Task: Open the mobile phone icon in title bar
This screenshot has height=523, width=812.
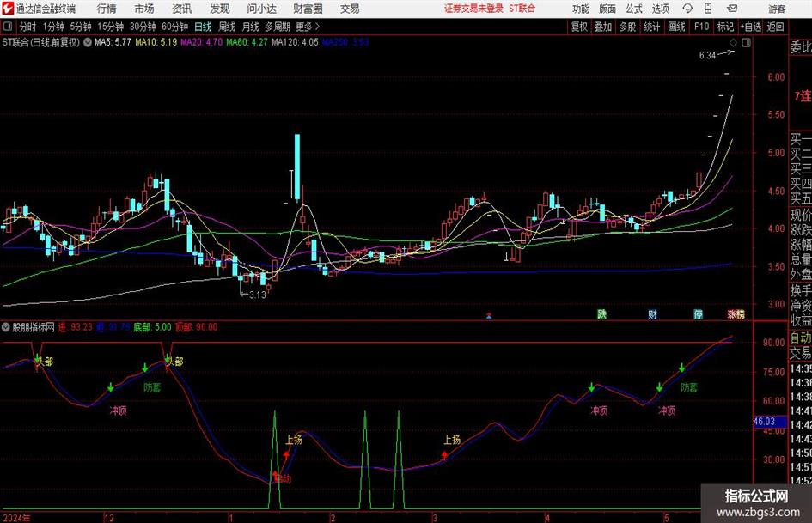Action: 708,9
